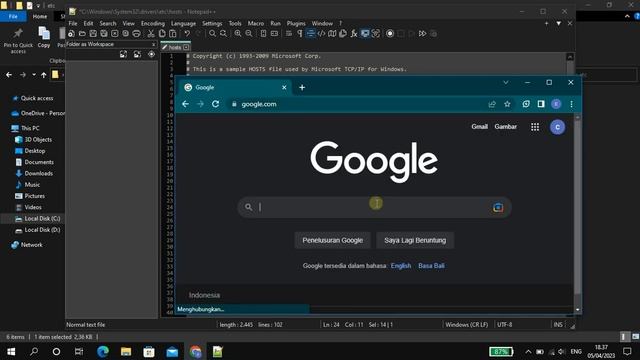Screen dimensions: 640x360
Task: Select the hosts tab in Notepad++
Action: tap(176, 47)
